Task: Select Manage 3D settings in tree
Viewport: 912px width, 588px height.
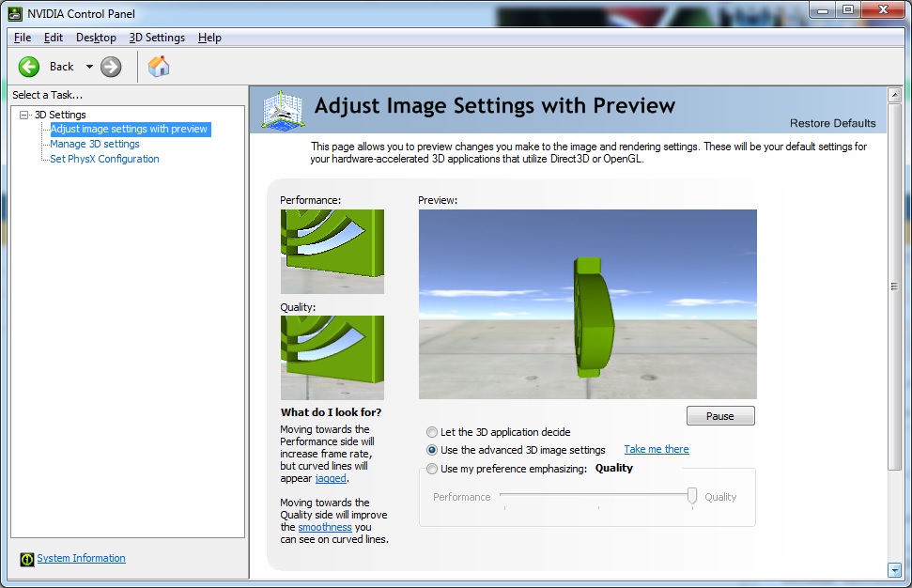Action: point(95,144)
